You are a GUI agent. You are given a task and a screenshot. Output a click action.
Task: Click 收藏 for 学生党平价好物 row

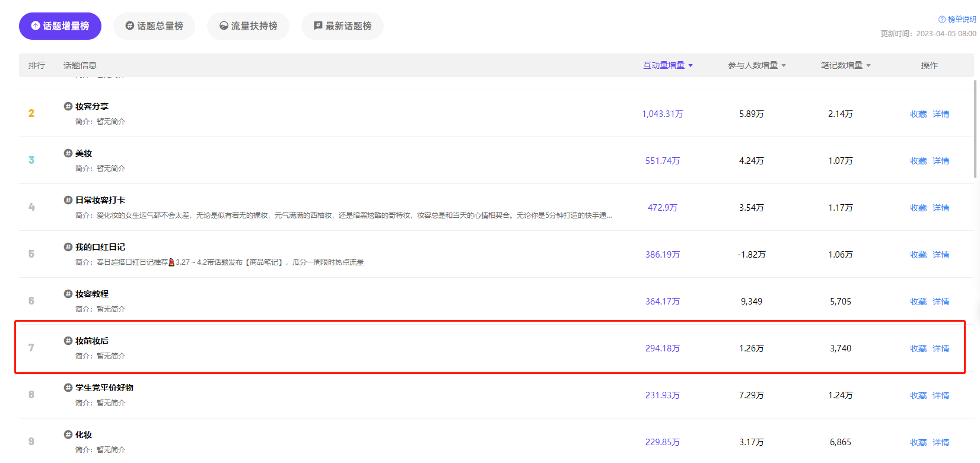pos(918,395)
